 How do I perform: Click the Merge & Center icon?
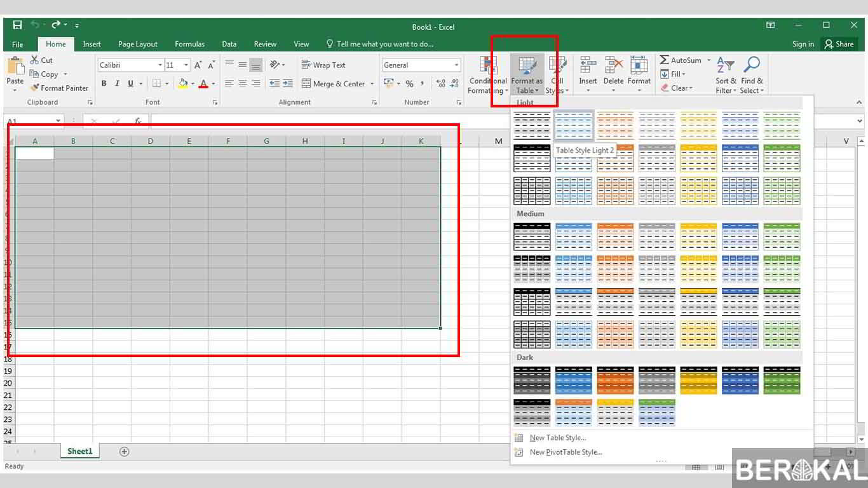306,84
